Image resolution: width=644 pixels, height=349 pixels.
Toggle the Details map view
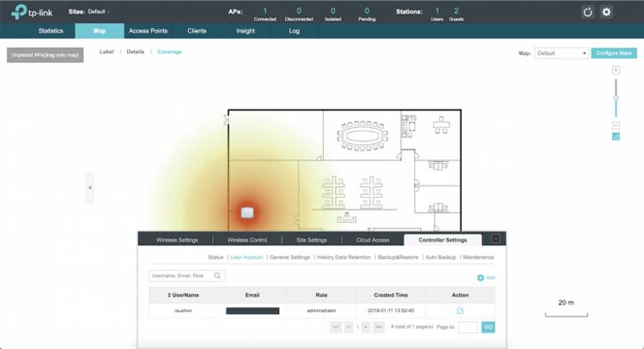[x=136, y=52]
